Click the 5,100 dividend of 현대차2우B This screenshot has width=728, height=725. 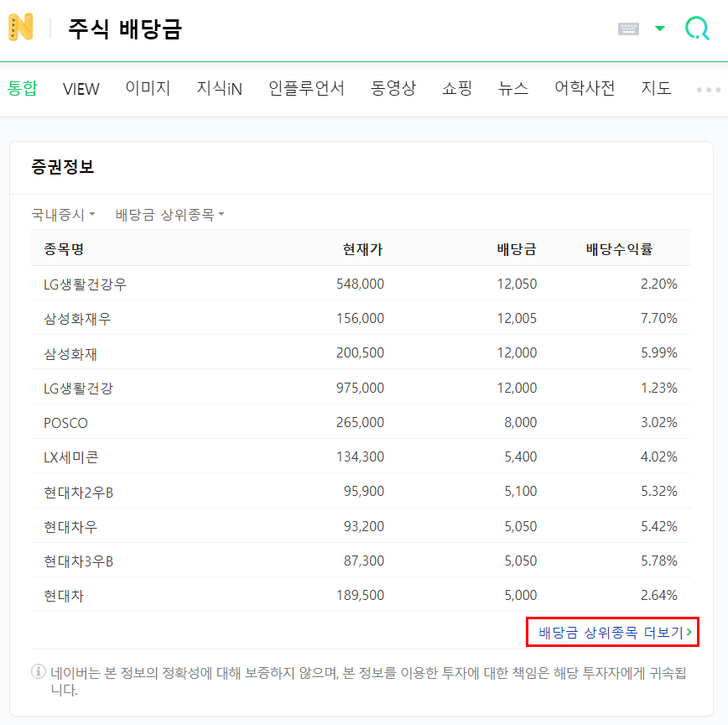[521, 491]
